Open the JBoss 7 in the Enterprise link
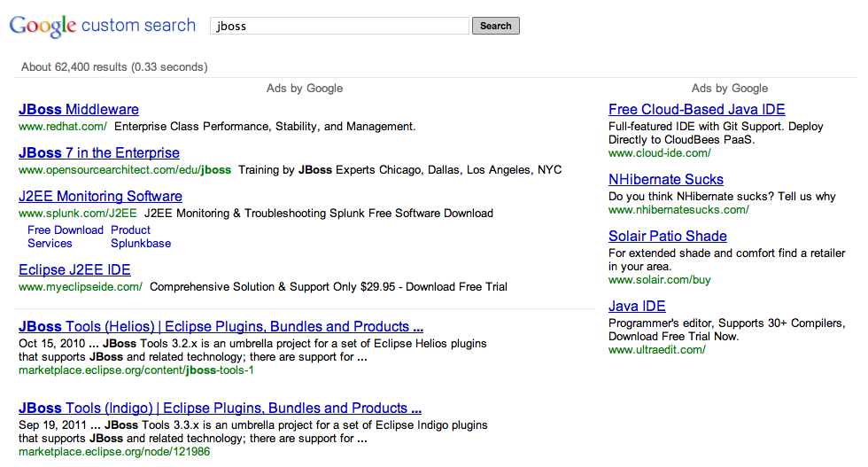Image resolution: width=868 pixels, height=467 pixels. (99, 153)
